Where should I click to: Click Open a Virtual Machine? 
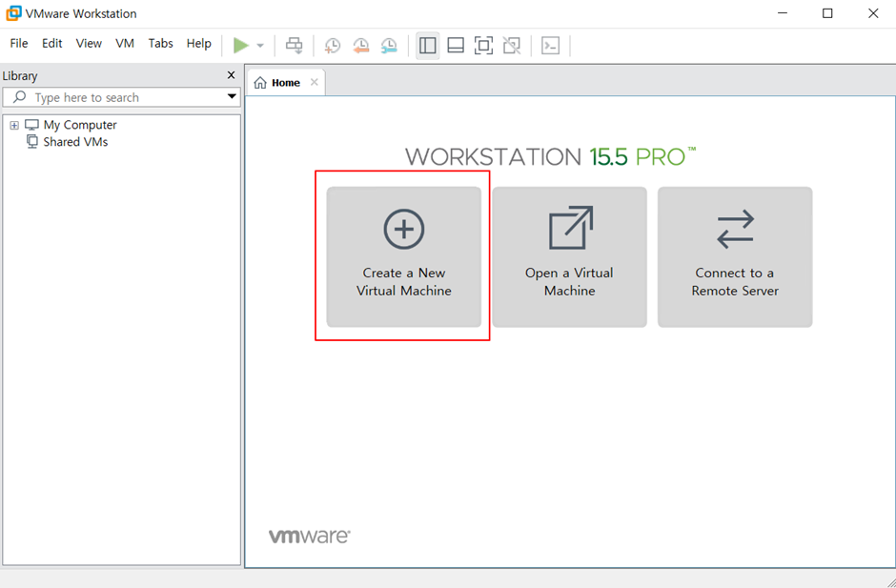pyautogui.click(x=570, y=256)
